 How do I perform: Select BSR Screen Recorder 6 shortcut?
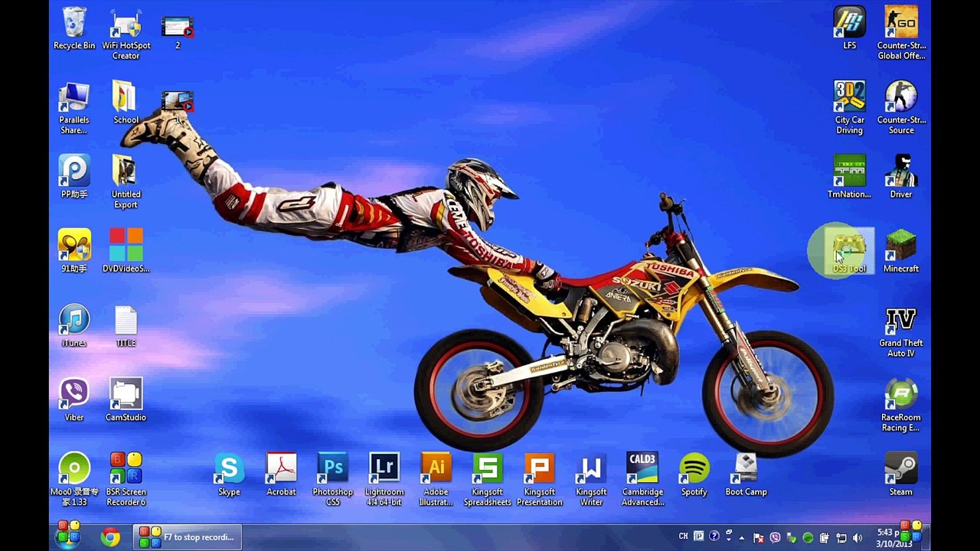[126, 479]
